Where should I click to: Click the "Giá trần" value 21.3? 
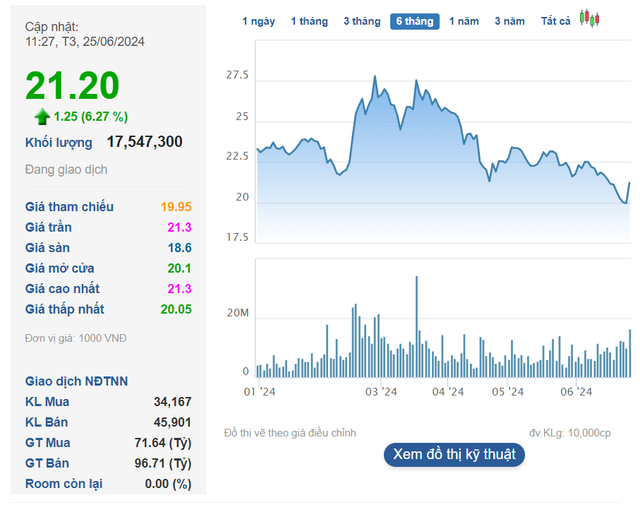(180, 227)
